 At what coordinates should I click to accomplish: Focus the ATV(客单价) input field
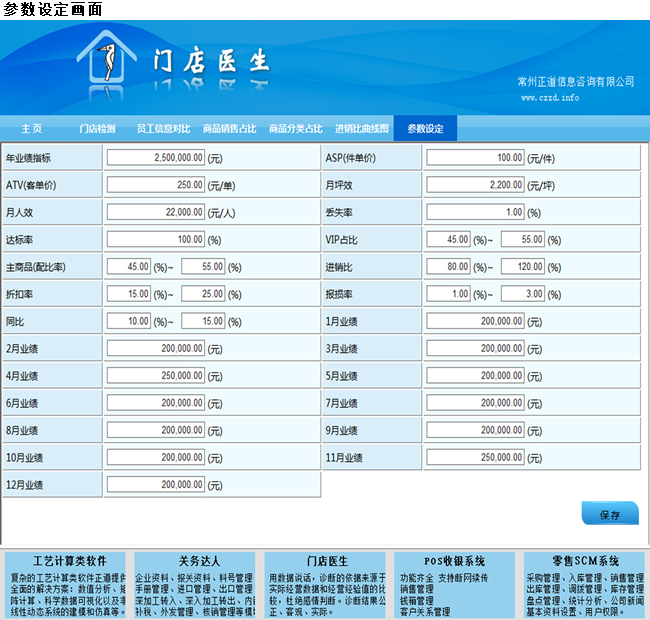(156, 185)
